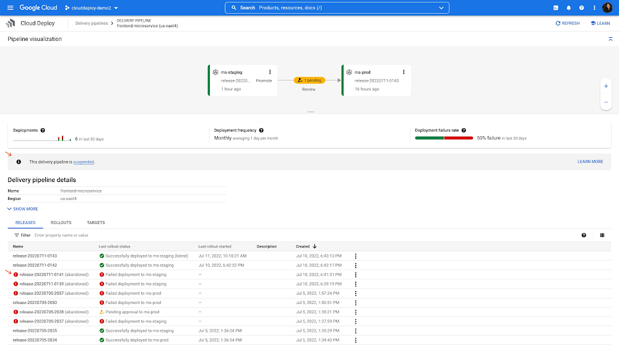Show help for Deployment failure rate

[464, 130]
